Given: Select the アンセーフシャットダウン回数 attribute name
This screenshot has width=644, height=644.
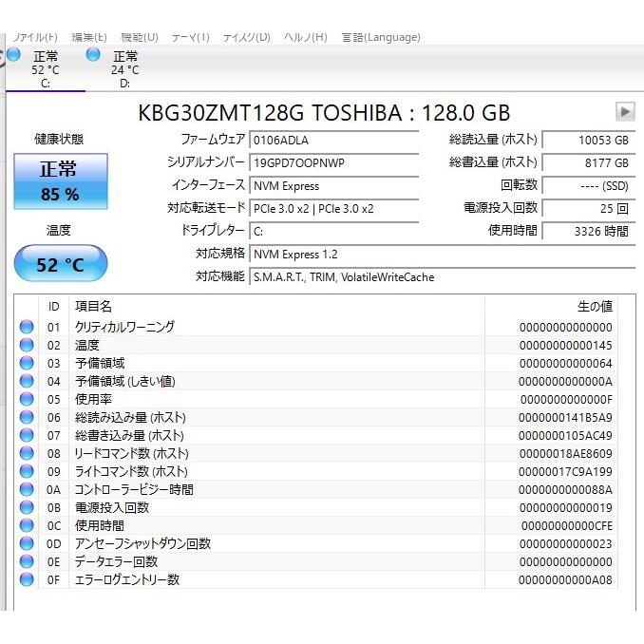Looking at the screenshot, I should coord(142,543).
